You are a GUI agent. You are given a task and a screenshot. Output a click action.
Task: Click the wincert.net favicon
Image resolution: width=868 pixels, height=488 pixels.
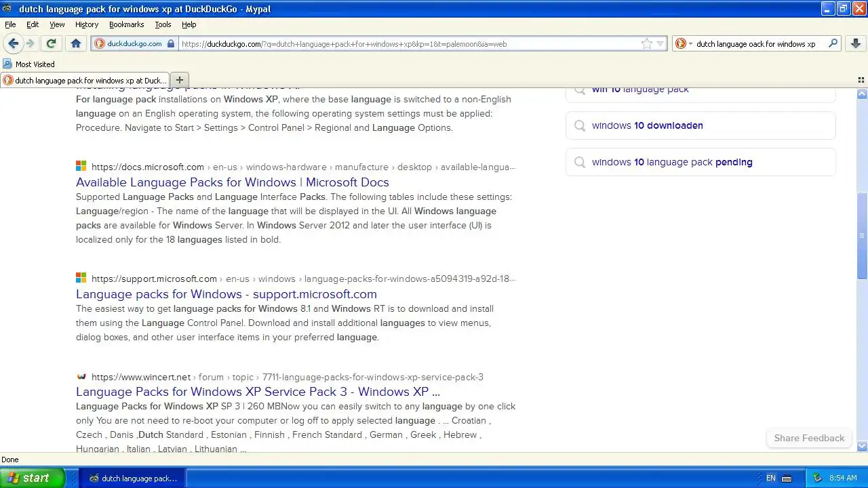point(81,376)
